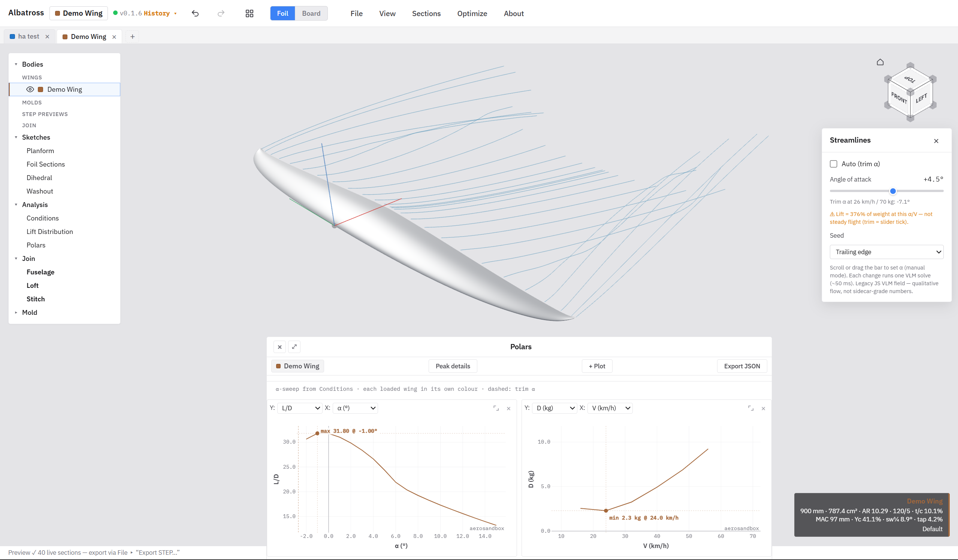Collapse the Join tree section
Screen dimensions: 958x560
point(16,258)
